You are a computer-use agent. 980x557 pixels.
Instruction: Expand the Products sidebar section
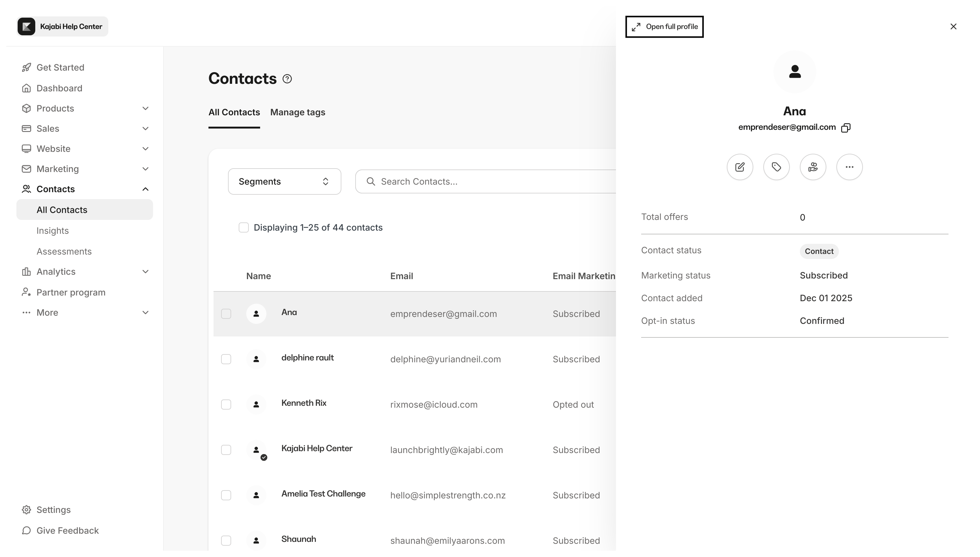[x=145, y=109]
